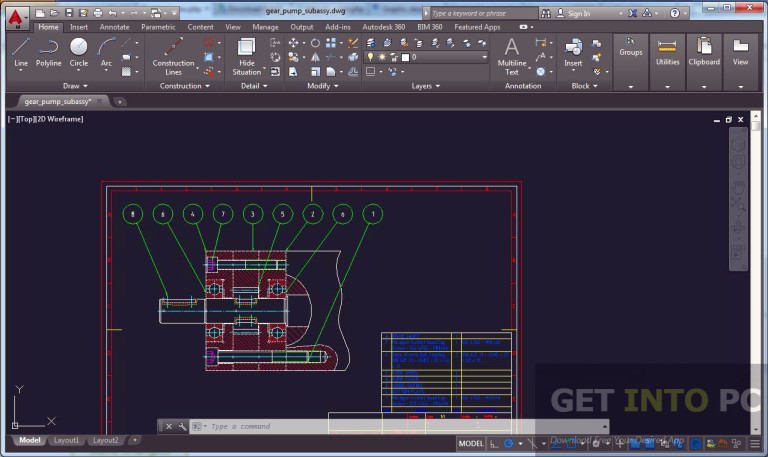
Task: Click the Construction Lines tool
Action: [x=173, y=56]
